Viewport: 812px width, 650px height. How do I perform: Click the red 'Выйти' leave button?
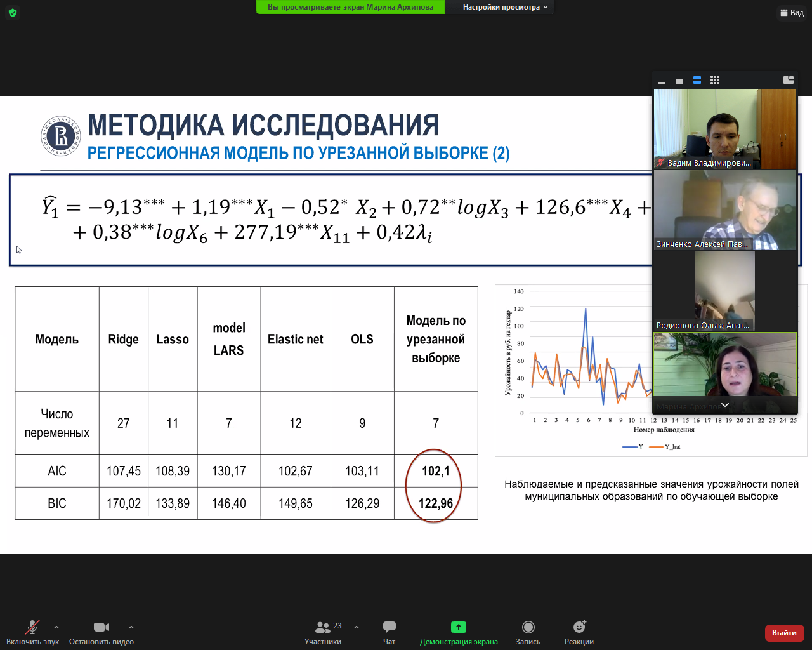click(x=784, y=633)
